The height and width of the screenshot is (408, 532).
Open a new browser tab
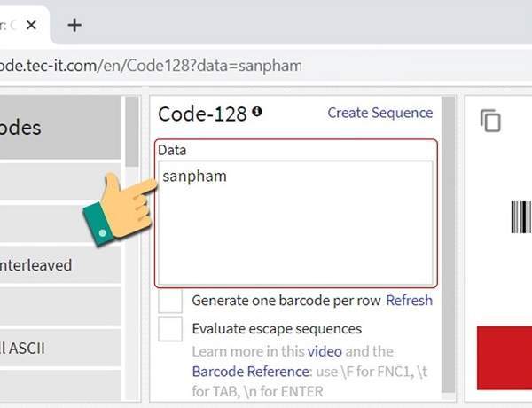[74, 25]
